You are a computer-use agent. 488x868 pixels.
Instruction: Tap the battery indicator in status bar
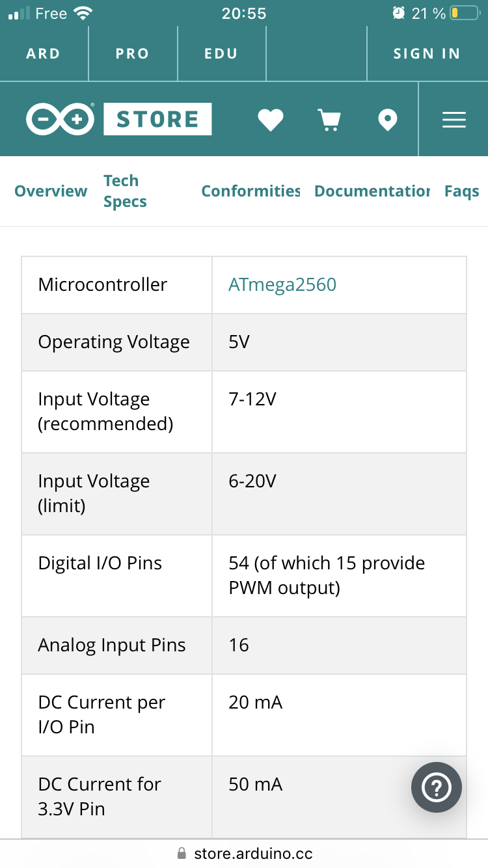464,13
